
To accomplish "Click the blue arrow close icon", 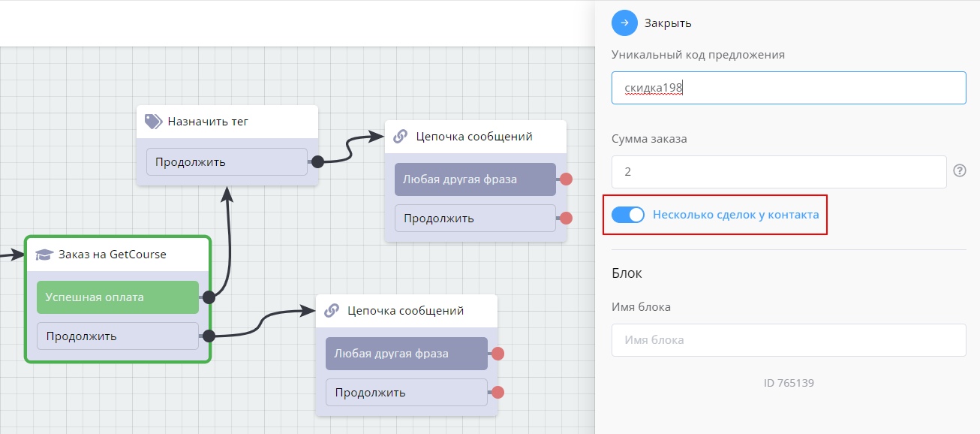I will 624,23.
